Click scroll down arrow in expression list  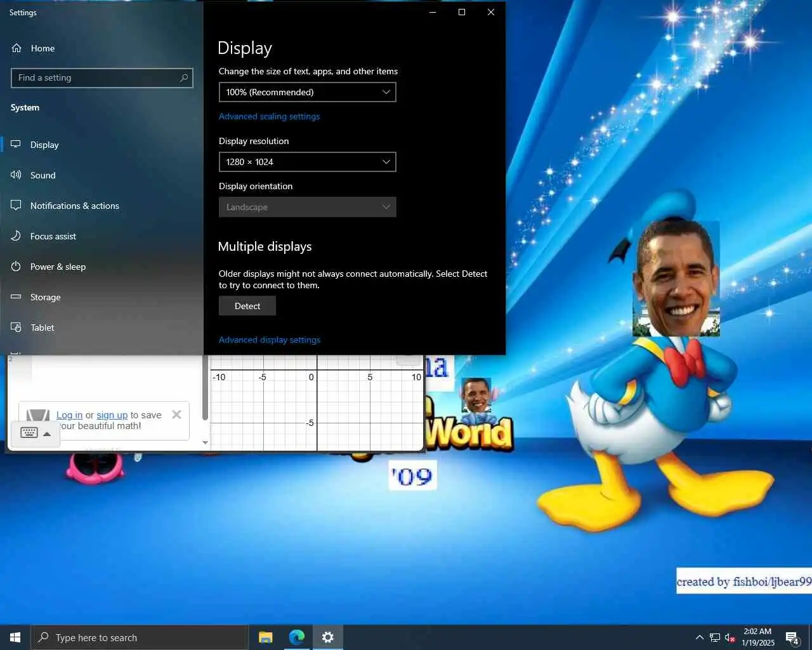pos(205,442)
